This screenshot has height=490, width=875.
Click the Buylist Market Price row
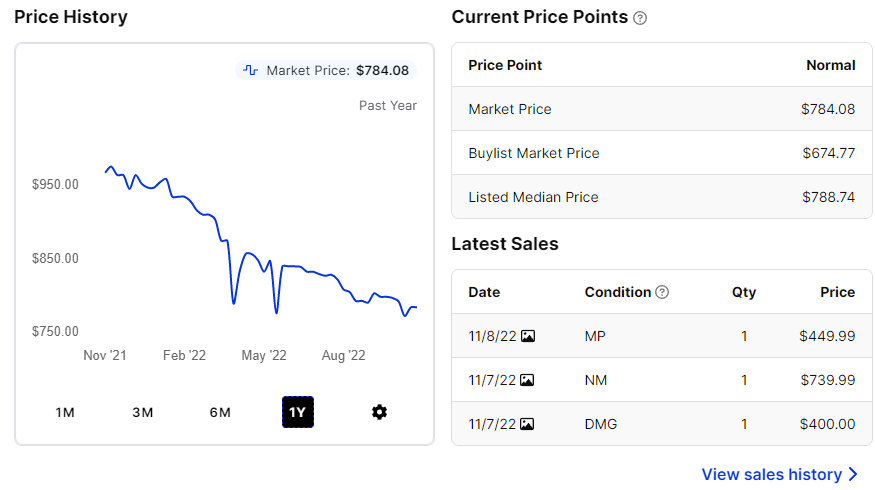[661, 153]
